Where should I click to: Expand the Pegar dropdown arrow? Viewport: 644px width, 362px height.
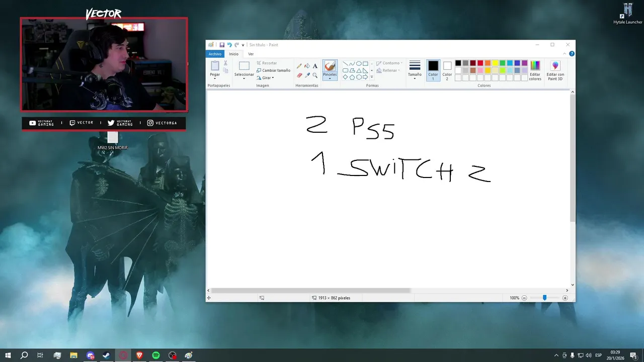215,78
